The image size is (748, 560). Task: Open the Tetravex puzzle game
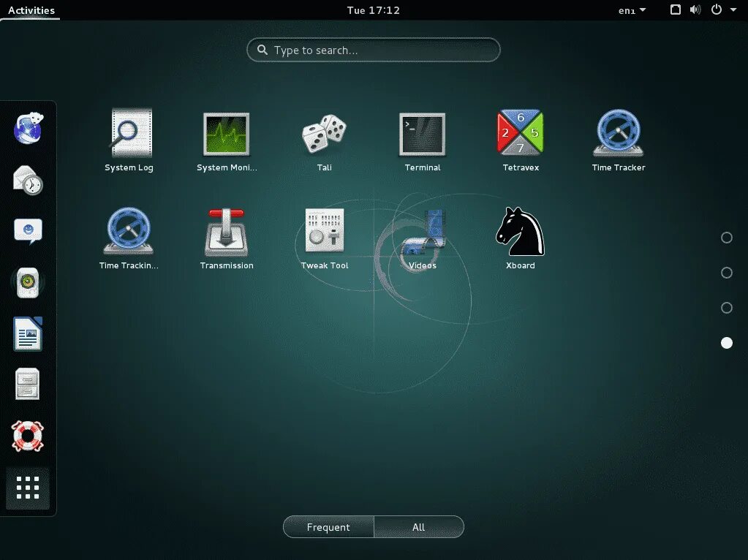(521, 140)
